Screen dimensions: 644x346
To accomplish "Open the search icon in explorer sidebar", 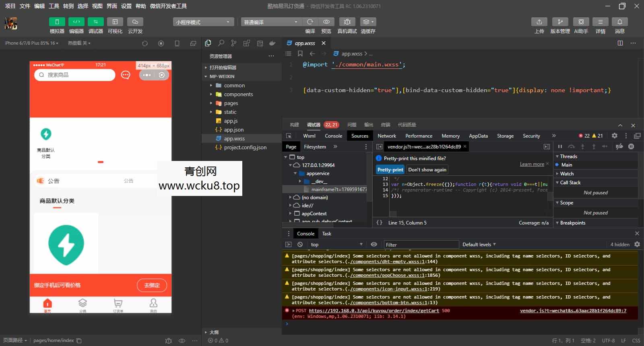I will tap(221, 43).
